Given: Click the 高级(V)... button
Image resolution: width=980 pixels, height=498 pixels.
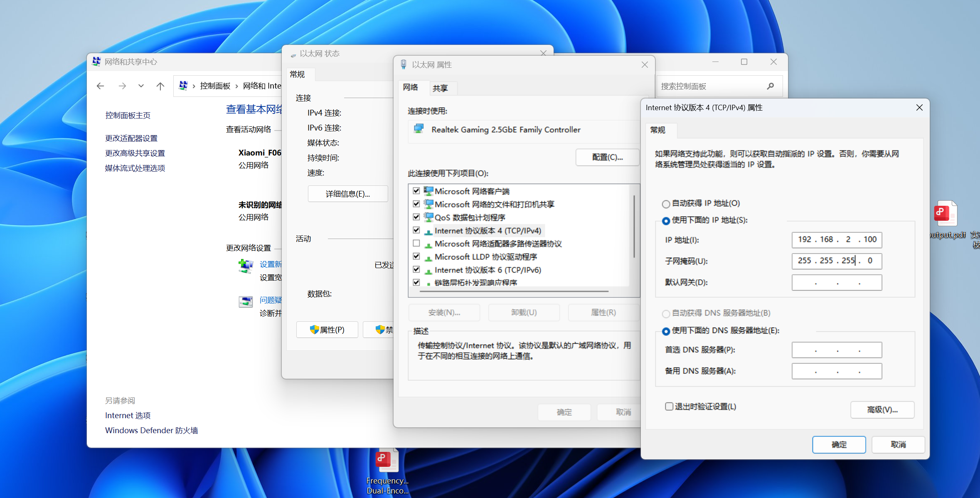Looking at the screenshot, I should (882, 409).
